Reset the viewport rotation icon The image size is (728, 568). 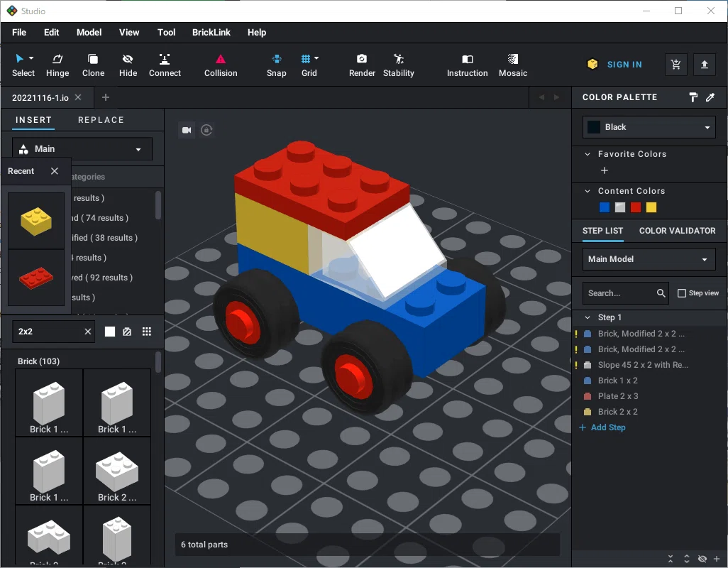[206, 130]
